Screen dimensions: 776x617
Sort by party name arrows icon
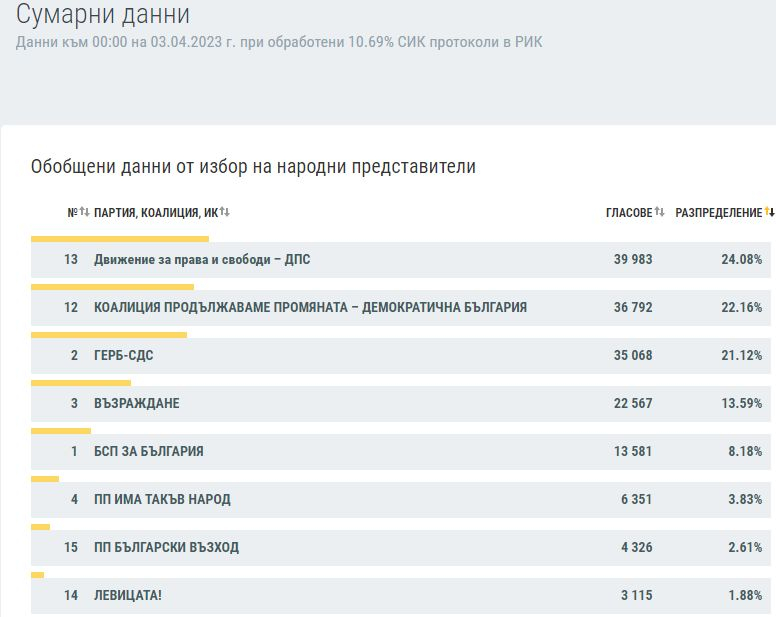click(225, 212)
